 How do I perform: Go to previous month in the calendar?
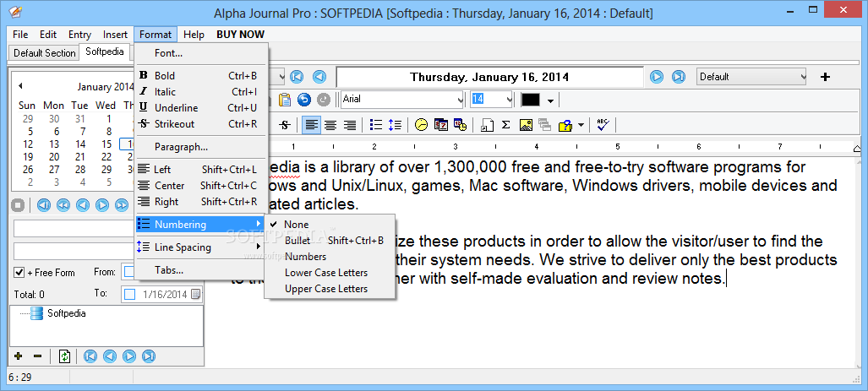(x=20, y=86)
